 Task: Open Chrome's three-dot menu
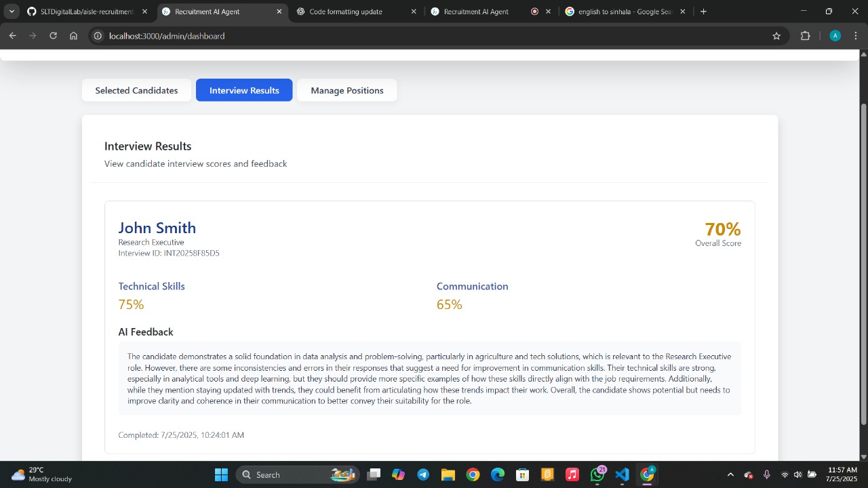[856, 36]
